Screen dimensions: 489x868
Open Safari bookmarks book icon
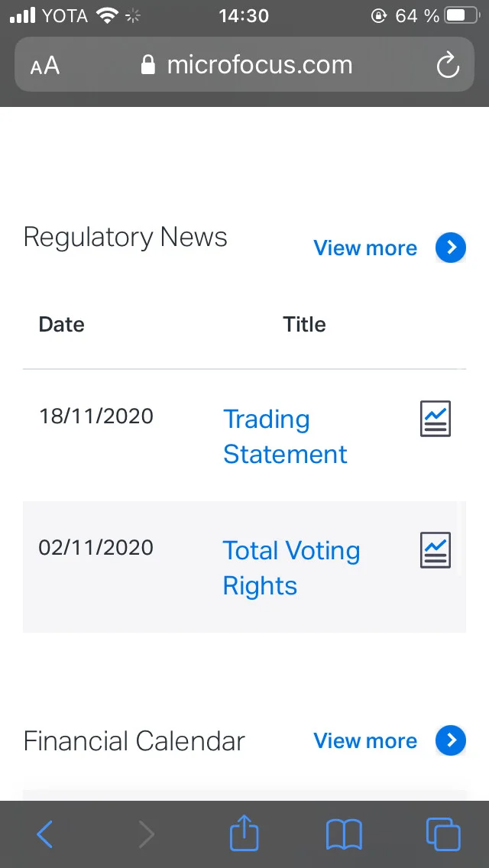(344, 834)
